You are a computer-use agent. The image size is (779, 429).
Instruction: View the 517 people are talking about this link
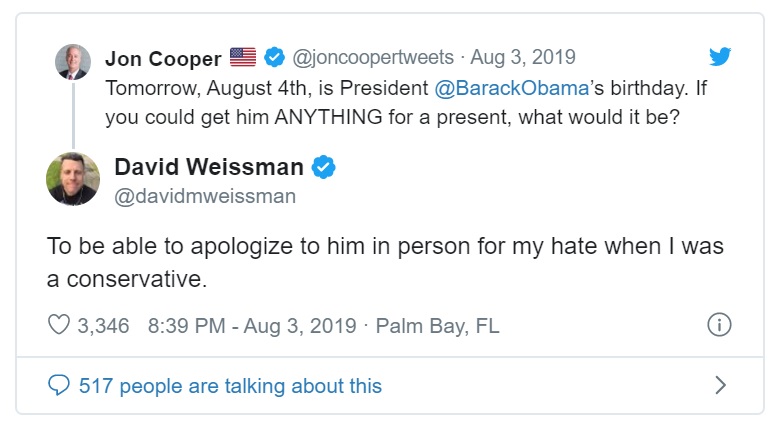pos(230,385)
